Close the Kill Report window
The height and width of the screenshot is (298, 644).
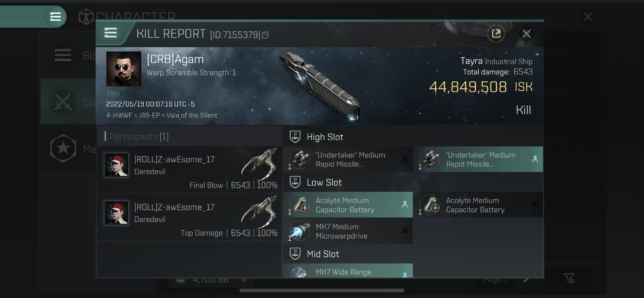(x=526, y=34)
